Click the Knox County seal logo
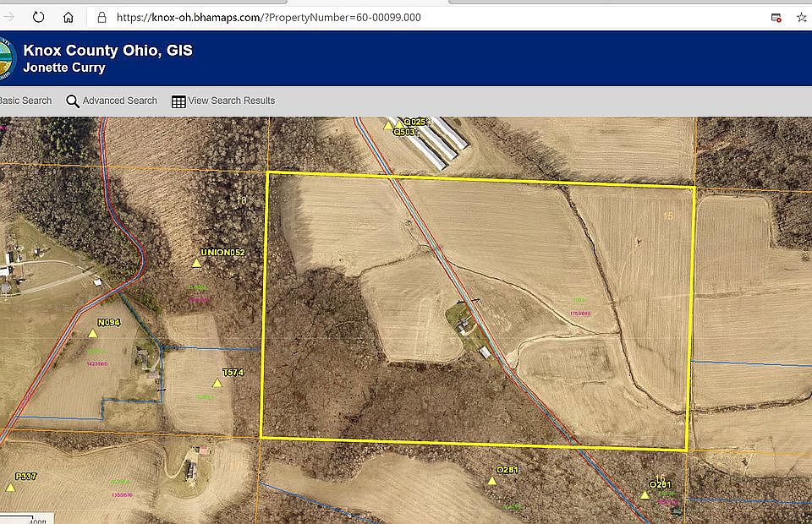Image resolution: width=812 pixels, height=524 pixels. tap(8, 57)
